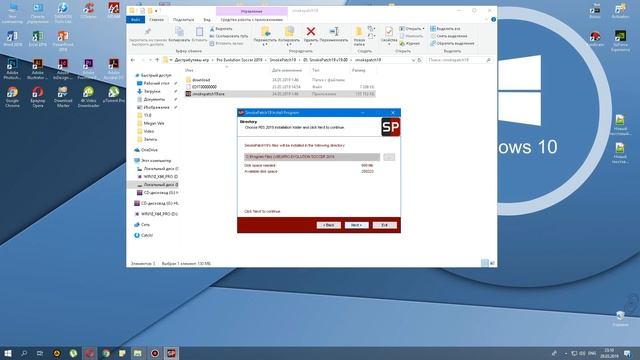Switch to large icons view in status bar
This screenshot has height=360, width=640.
tap(492, 263)
